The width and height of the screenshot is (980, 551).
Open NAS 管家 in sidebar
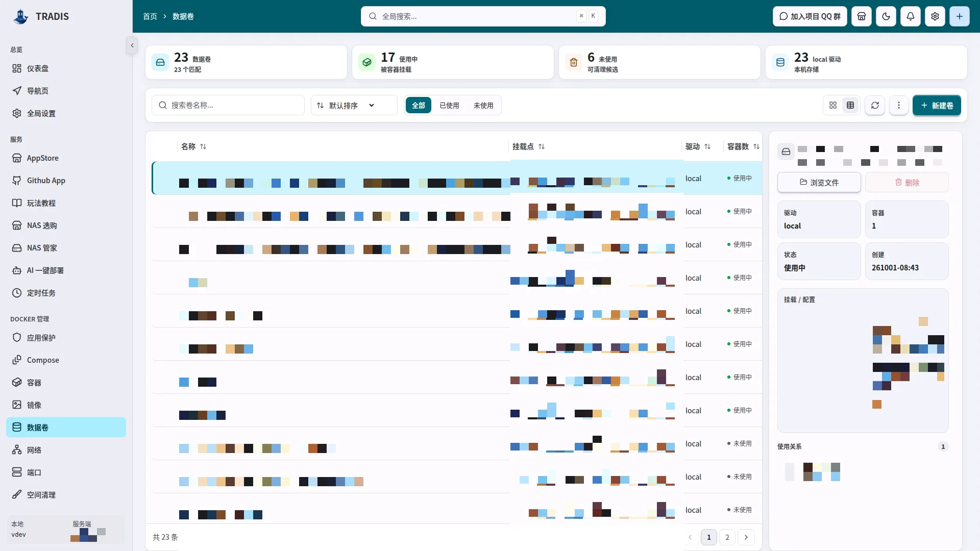tap(66, 248)
